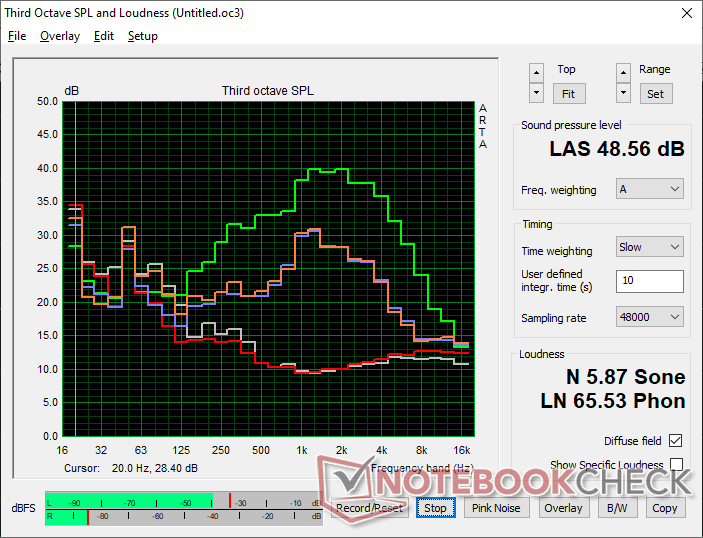Open the Freq. weighting dropdown

tap(650, 189)
